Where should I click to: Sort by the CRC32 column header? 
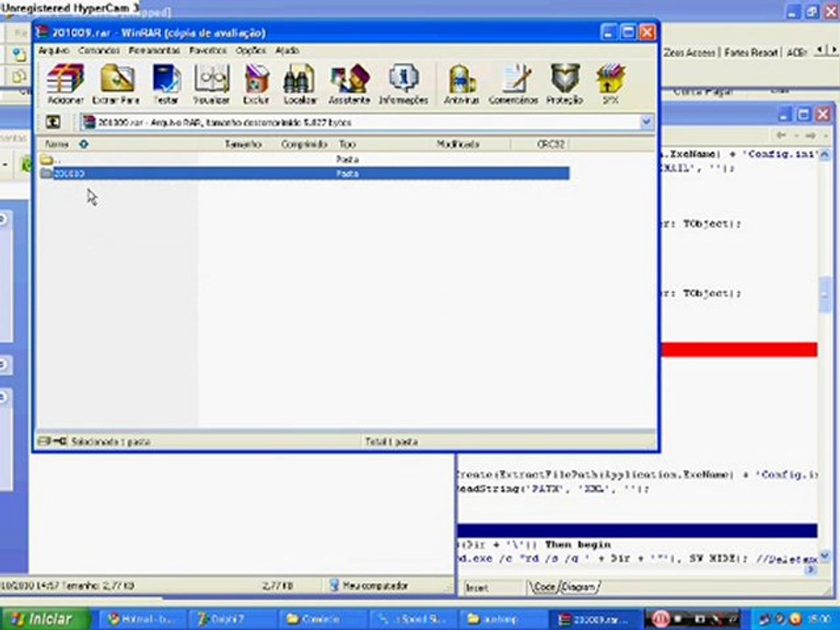(x=550, y=144)
